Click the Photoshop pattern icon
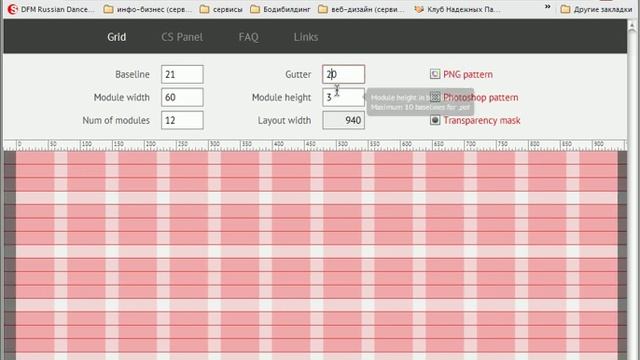Viewport: 640px width, 360px height. coord(435,97)
